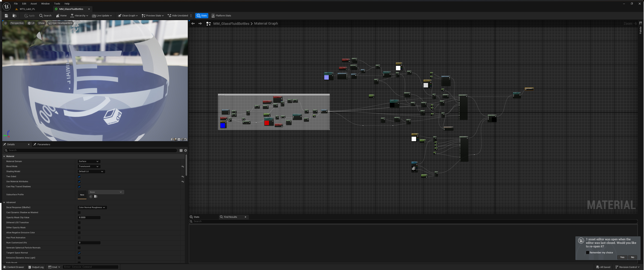This screenshot has height=270, width=644.
Task: Uncheck Use Material Attributes
Action: [x=79, y=182]
